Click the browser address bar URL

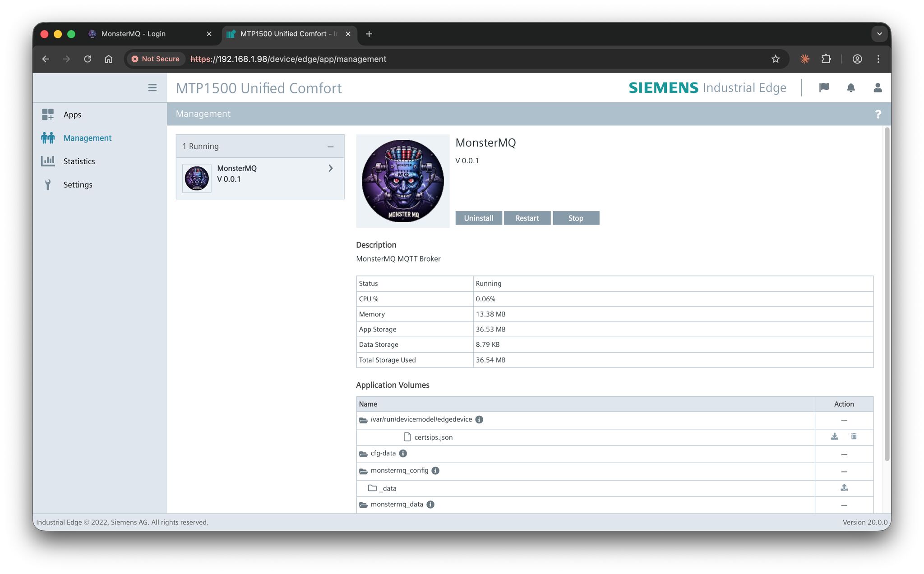pos(288,59)
